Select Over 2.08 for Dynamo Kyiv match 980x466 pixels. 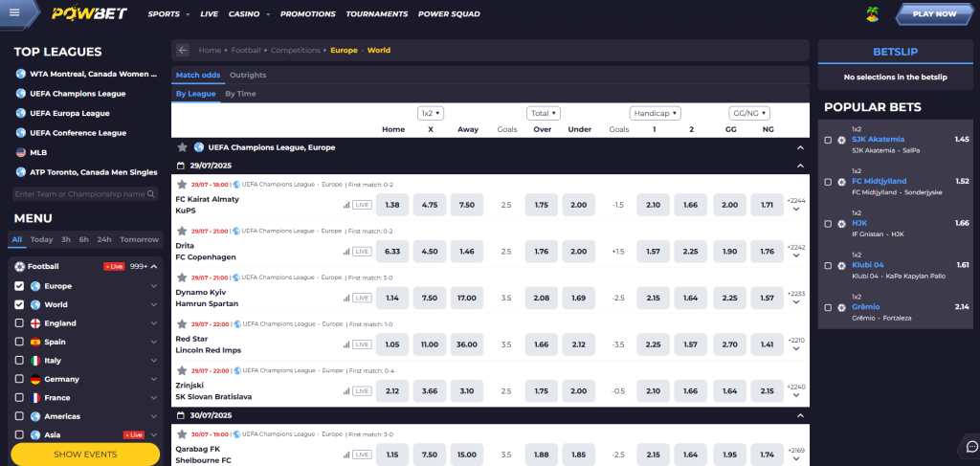tap(542, 298)
